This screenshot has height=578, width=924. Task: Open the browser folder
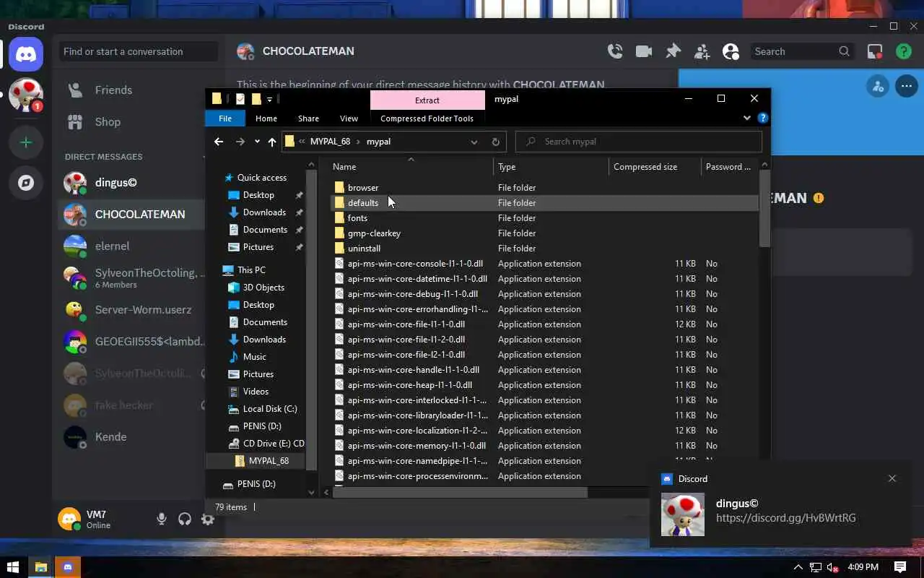(363, 188)
